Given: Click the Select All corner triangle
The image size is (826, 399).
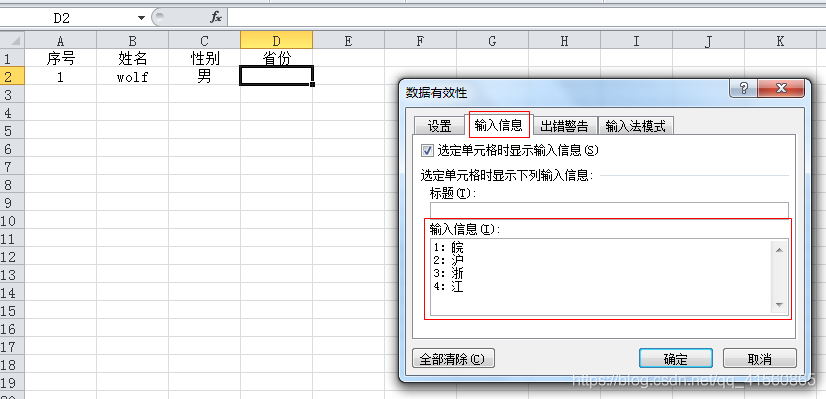Looking at the screenshot, I should (x=13, y=40).
